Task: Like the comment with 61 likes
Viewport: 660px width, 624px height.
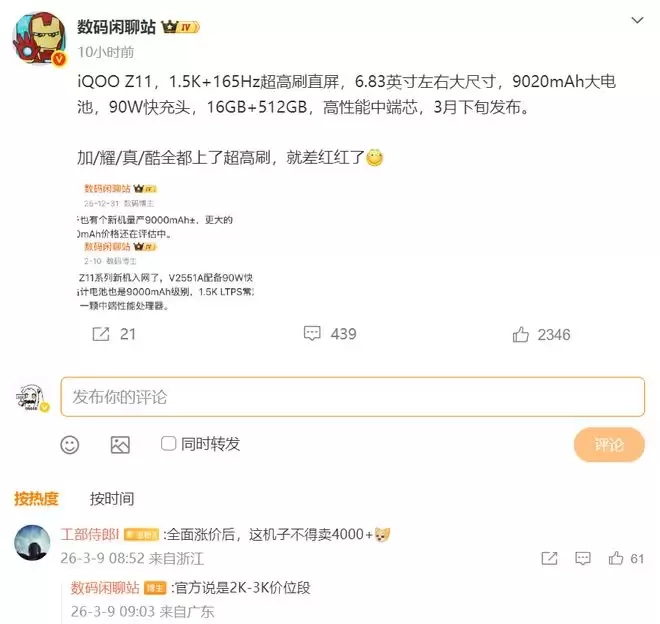Action: pos(616,558)
